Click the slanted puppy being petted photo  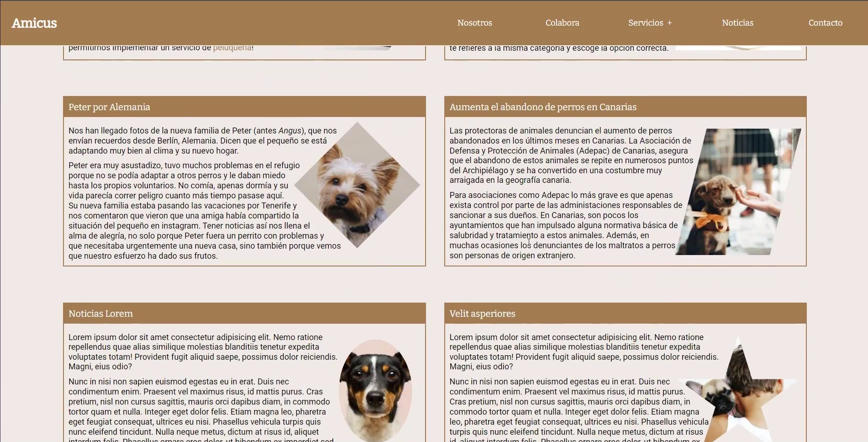(739, 192)
